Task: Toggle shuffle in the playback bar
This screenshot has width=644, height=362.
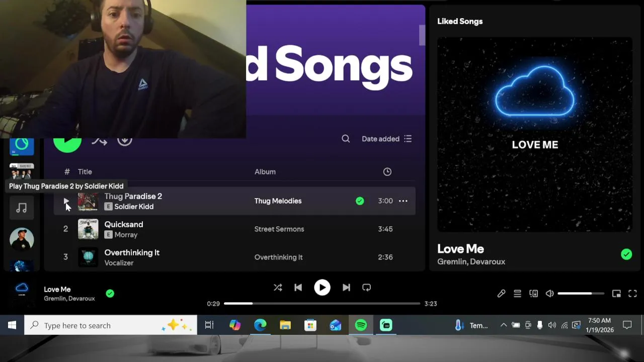Action: (x=278, y=288)
